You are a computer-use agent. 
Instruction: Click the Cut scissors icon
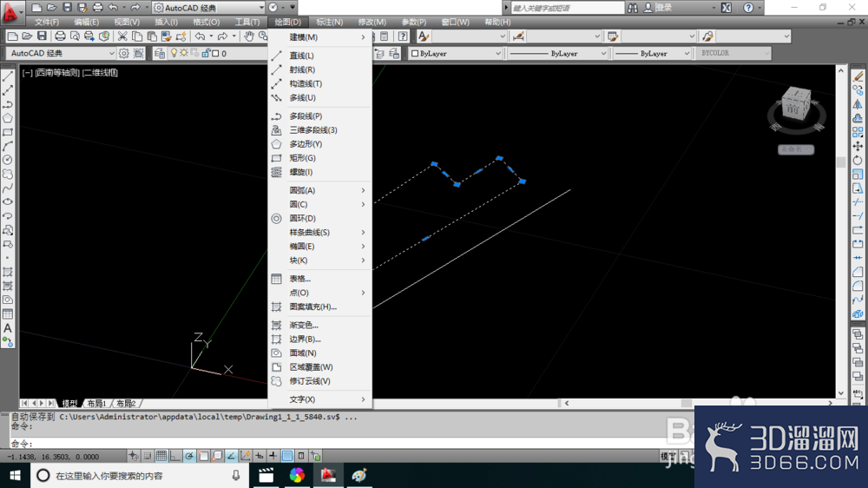pyautogui.click(x=122, y=36)
